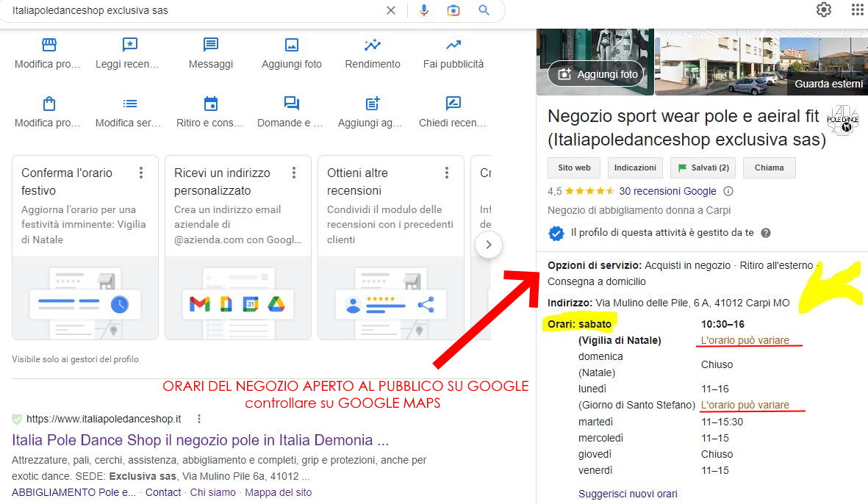The image size is (868, 504).
Task: Clear the search box text
Action: (x=391, y=10)
